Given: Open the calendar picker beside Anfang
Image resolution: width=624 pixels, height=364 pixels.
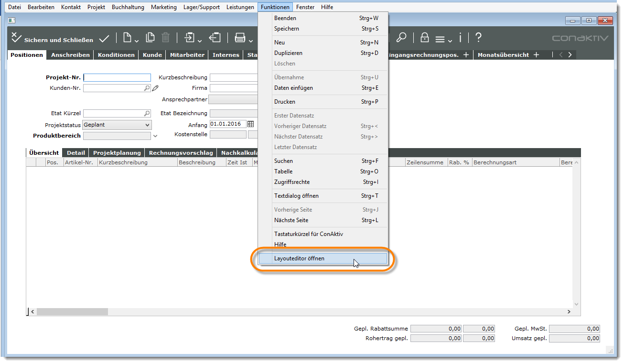Looking at the screenshot, I should click(250, 124).
